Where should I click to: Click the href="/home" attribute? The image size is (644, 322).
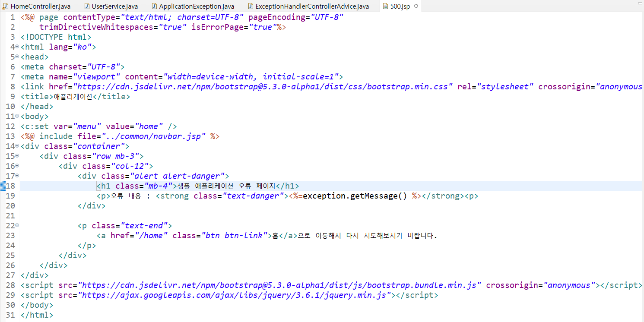[139, 236]
